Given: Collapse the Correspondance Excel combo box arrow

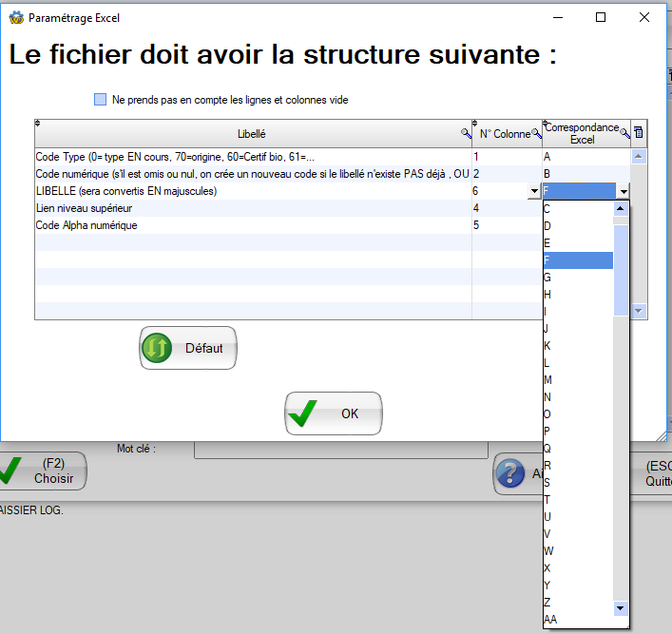Looking at the screenshot, I should [x=623, y=191].
